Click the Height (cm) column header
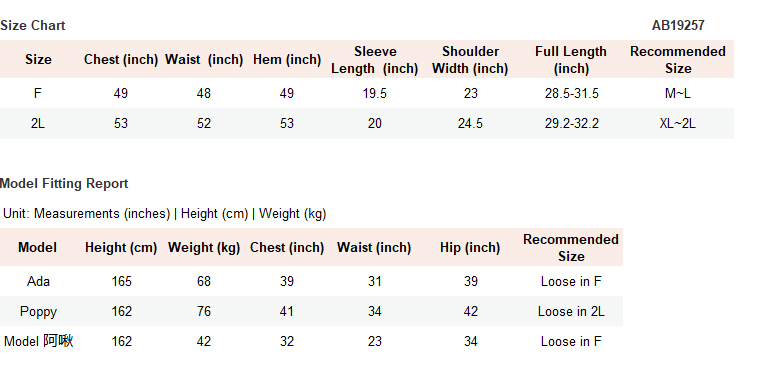 click(x=121, y=248)
